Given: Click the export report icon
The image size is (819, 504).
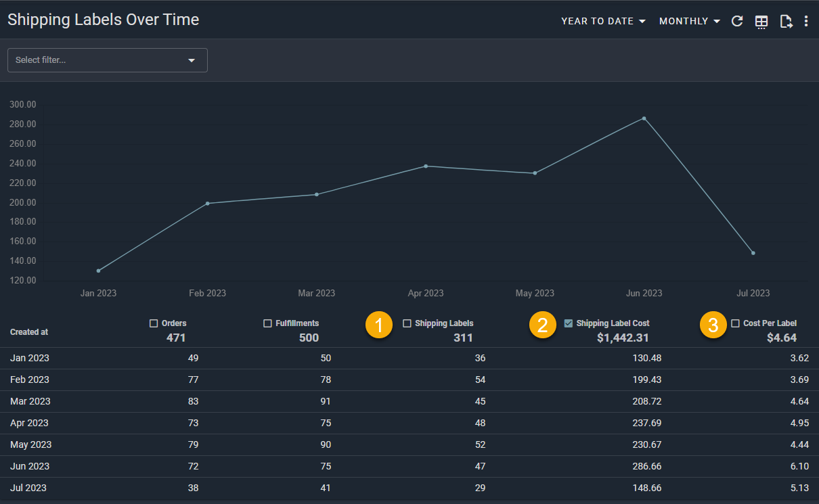Looking at the screenshot, I should tap(785, 22).
